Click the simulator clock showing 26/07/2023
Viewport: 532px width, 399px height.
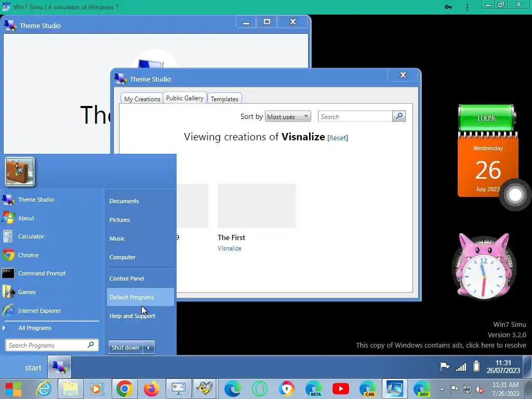click(x=503, y=367)
